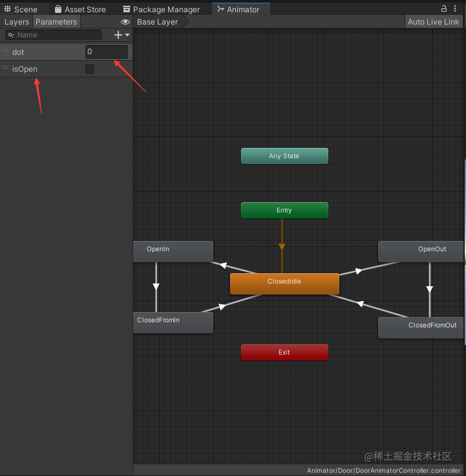Select the OpenOut to ClosedFromOut transition arrow
This screenshot has width=466, height=476.
tap(430, 289)
